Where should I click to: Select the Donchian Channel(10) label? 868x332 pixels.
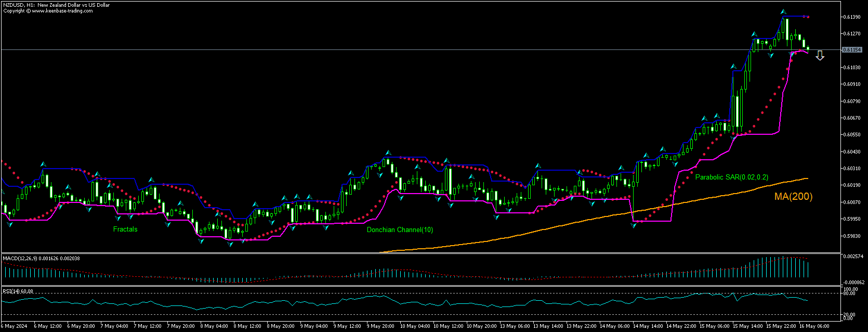(x=400, y=229)
